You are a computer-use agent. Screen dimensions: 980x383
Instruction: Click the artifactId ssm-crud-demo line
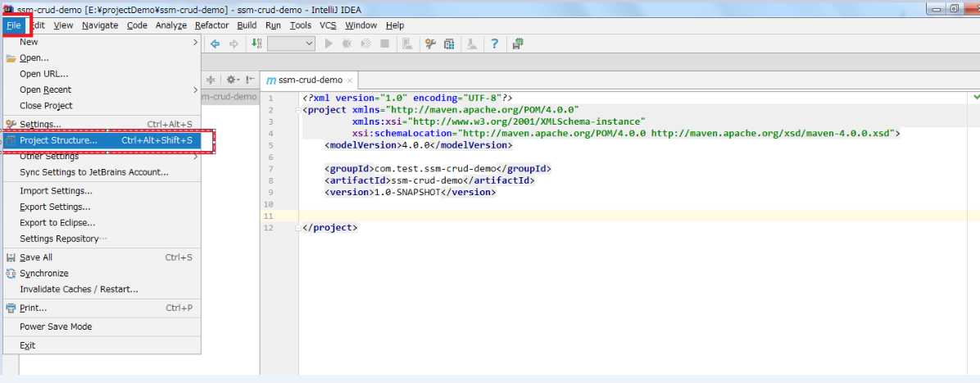(x=429, y=180)
